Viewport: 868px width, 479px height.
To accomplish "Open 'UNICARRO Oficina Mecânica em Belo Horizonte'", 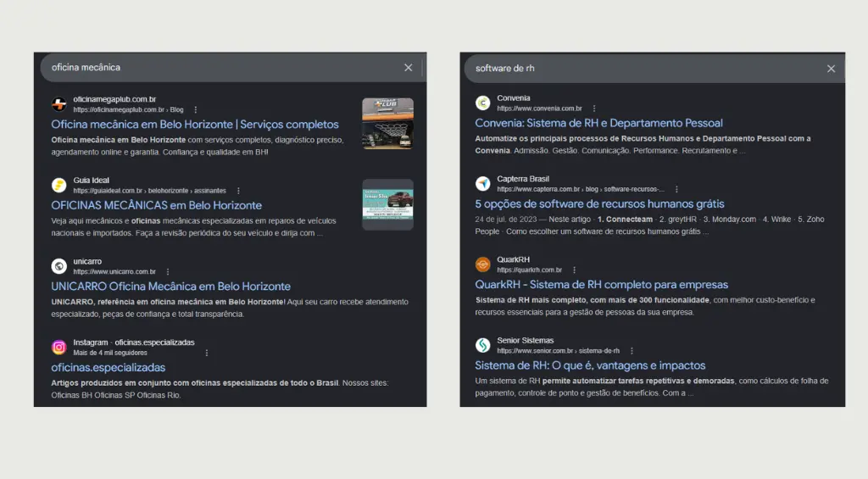I will click(170, 287).
